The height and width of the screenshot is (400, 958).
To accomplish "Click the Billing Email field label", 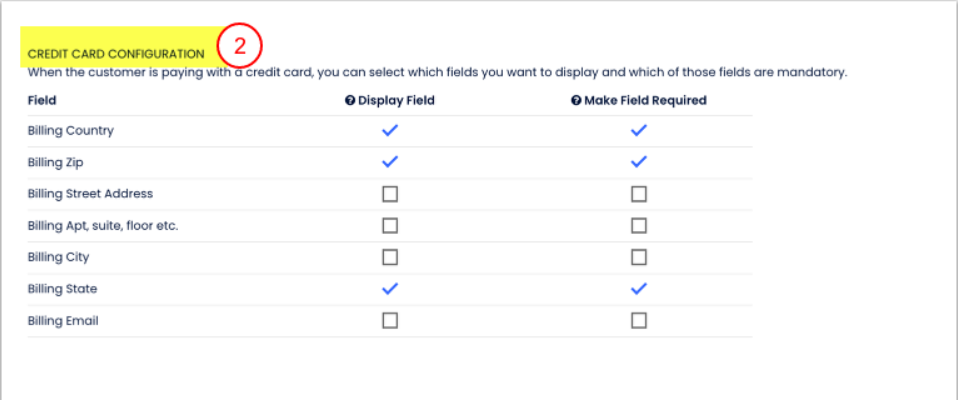I will coord(63,321).
